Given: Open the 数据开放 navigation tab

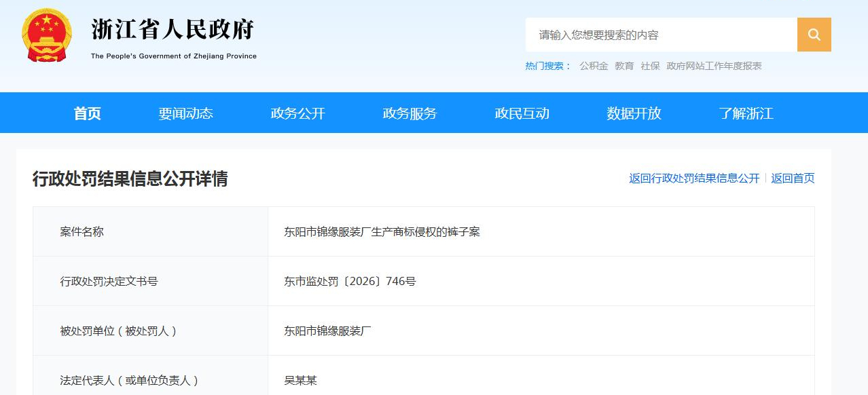Looking at the screenshot, I should point(634,113).
